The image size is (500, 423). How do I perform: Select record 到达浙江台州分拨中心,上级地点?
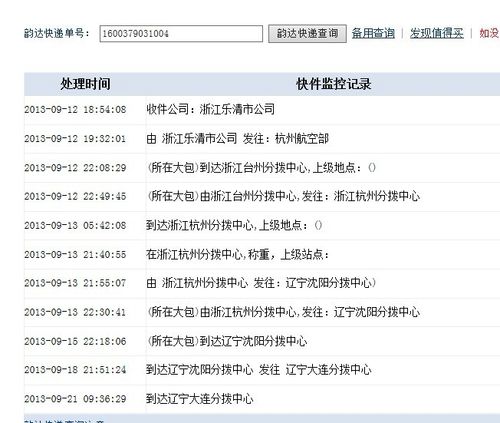[262, 168]
